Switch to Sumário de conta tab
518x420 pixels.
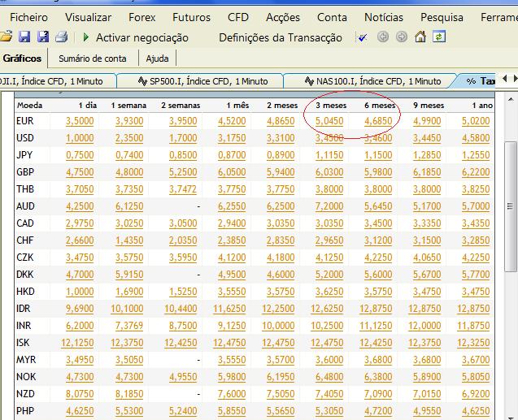click(x=93, y=58)
